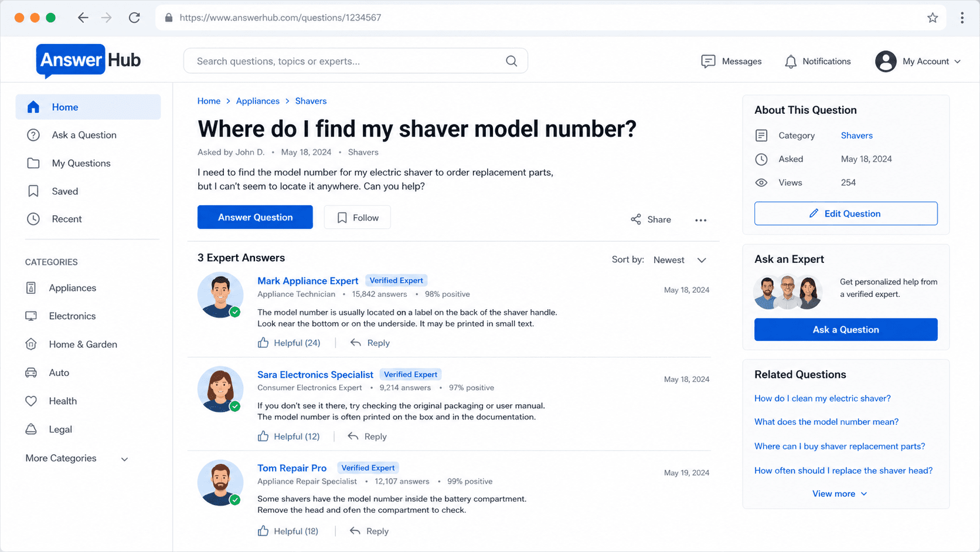The image size is (980, 552).
Task: Expand View more related questions
Action: click(x=839, y=494)
